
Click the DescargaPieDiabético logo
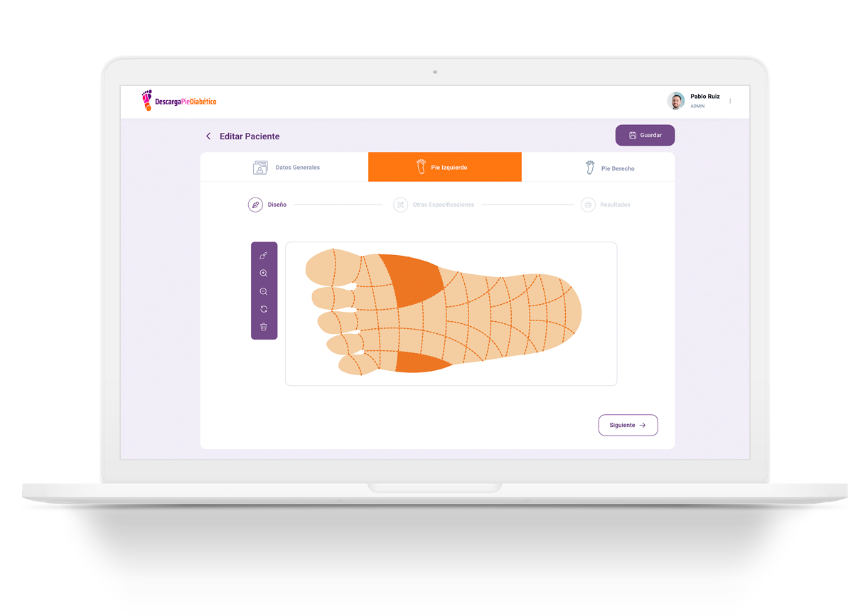point(178,101)
